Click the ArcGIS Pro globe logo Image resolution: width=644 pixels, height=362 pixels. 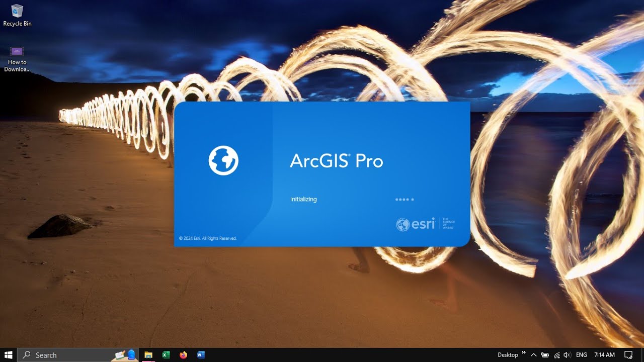[x=223, y=160]
